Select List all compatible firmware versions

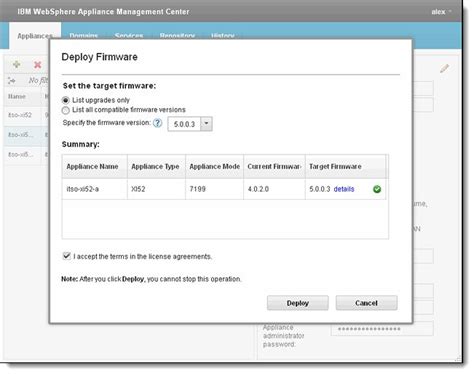[x=66, y=110]
